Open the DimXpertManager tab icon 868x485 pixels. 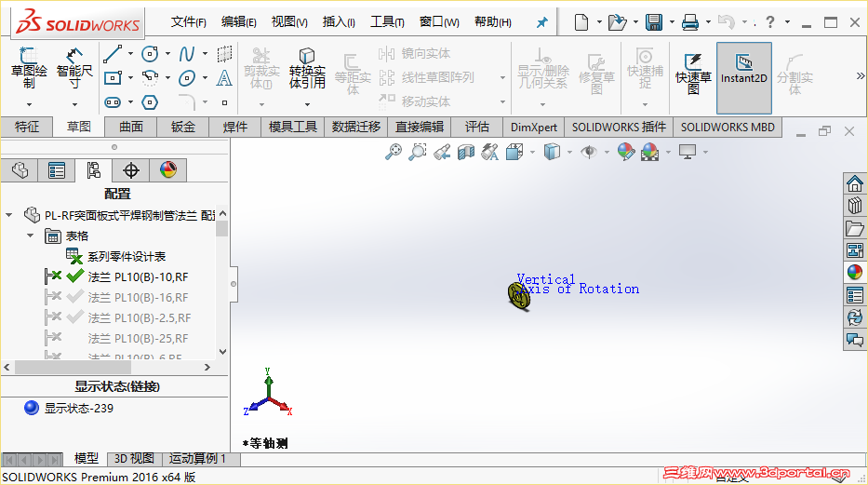(x=130, y=170)
